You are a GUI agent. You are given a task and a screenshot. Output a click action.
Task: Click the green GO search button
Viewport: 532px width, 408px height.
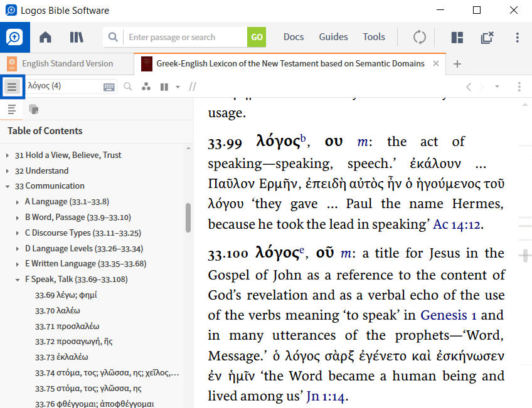coord(257,37)
